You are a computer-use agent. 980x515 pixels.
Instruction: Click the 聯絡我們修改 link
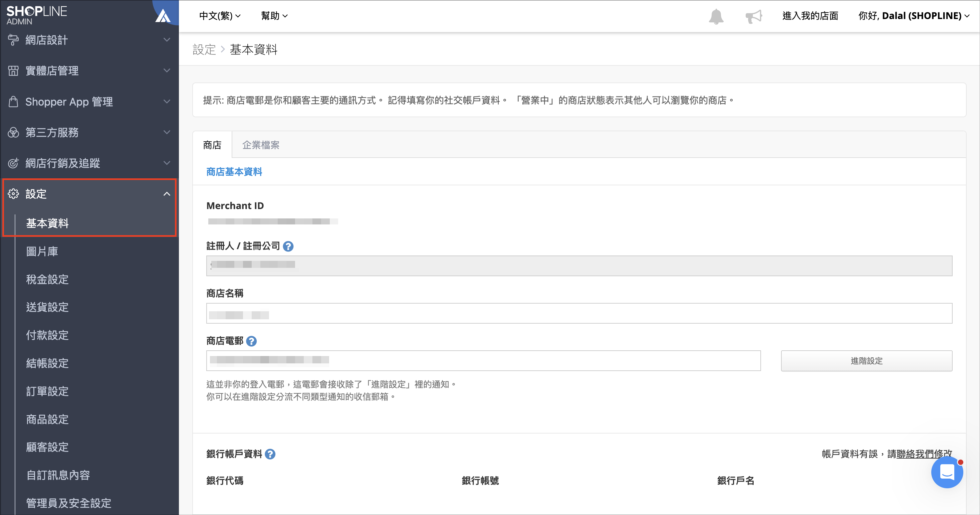[924, 454]
